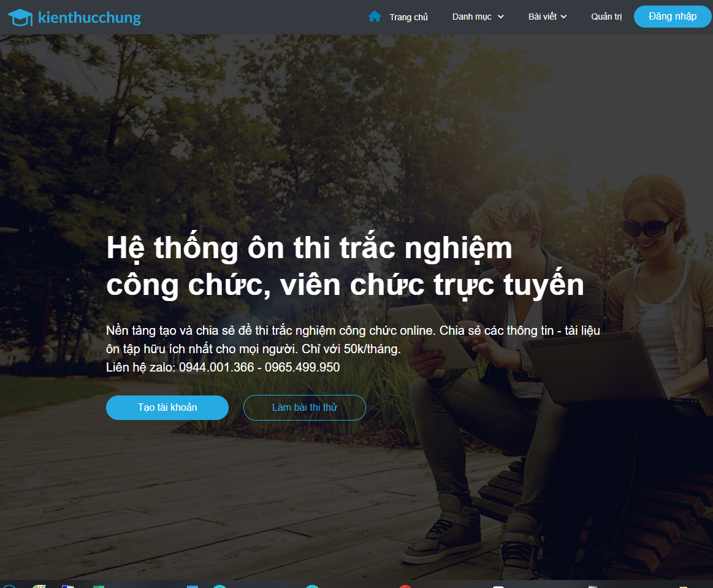
Task: Click the blue circle icon at taskbar left
Action: (x=9, y=586)
